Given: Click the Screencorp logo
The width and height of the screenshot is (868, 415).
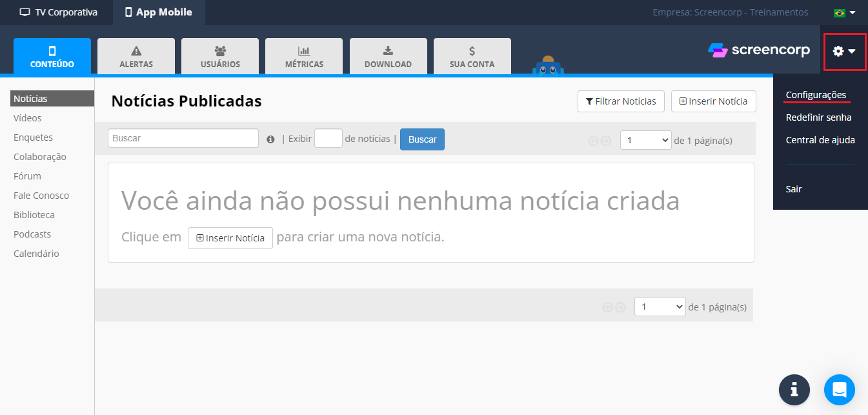Looking at the screenshot, I should pos(759,50).
